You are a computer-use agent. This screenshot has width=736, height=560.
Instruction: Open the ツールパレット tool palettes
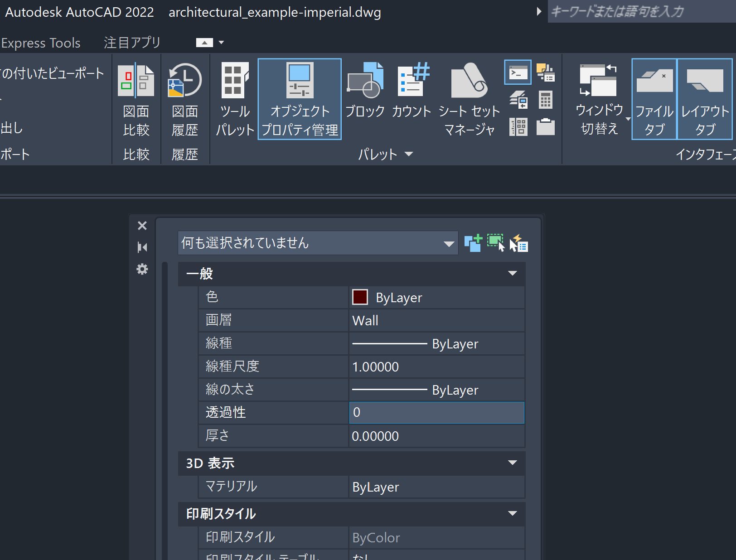point(235,100)
